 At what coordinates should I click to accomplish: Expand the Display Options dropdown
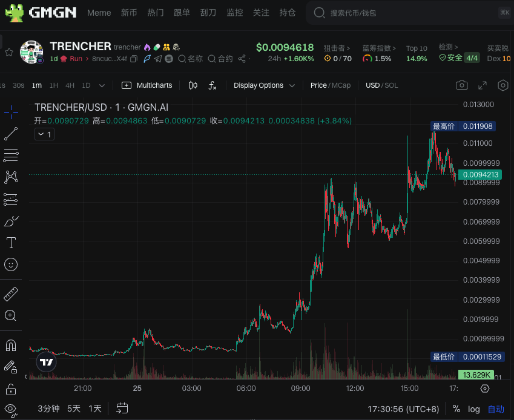tap(264, 85)
